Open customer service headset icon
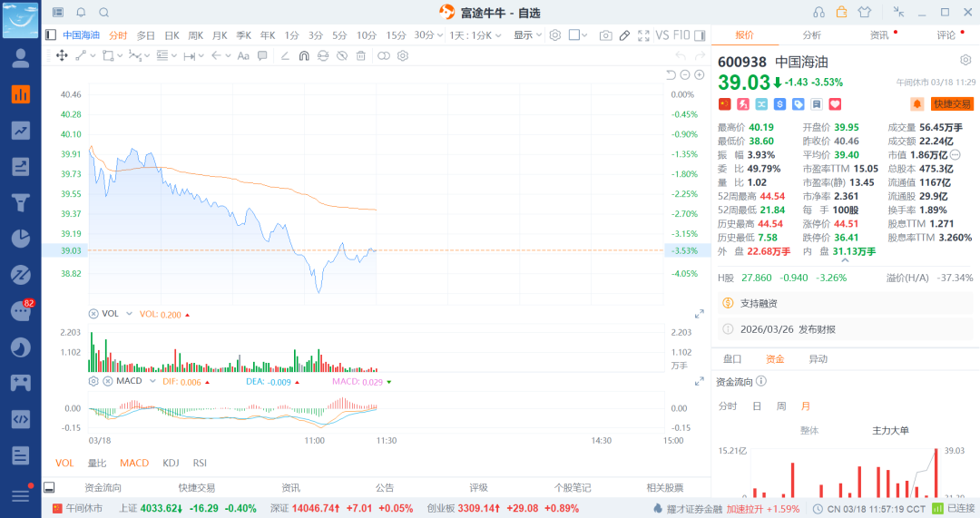Viewport: 980px width, 518px height. point(818,13)
